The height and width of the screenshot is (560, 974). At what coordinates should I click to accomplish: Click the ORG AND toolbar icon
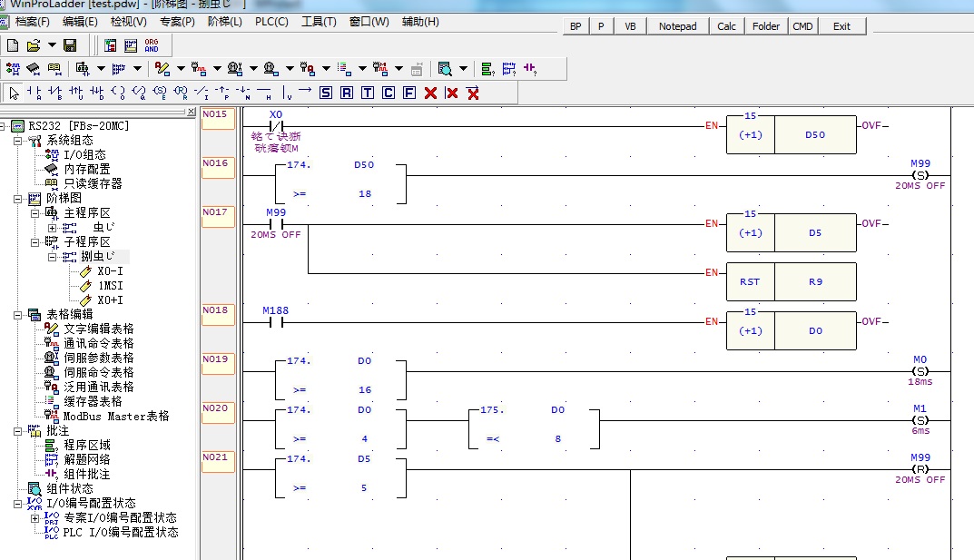tap(151, 45)
